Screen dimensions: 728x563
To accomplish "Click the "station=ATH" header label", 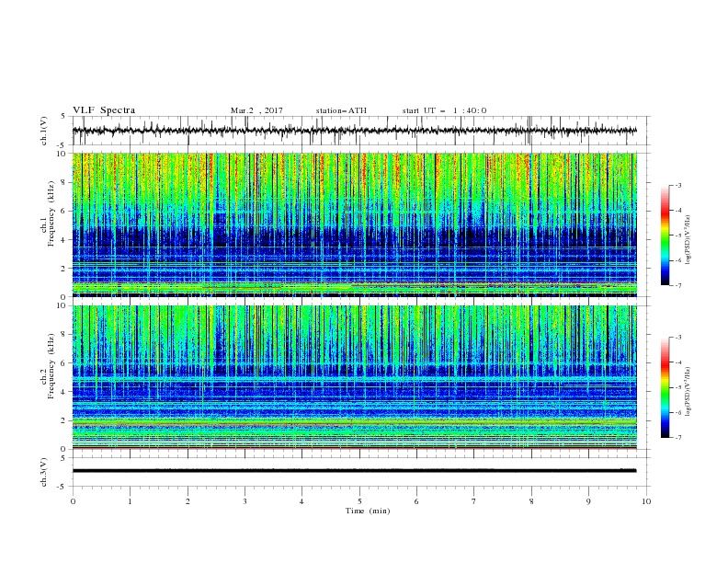I will pos(341,110).
